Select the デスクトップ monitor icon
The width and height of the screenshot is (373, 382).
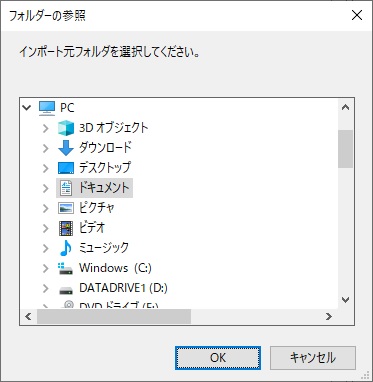click(x=66, y=168)
